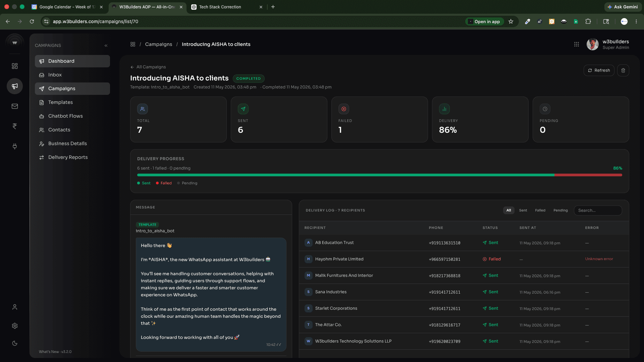Image resolution: width=644 pixels, height=362 pixels.
Task: Switch to Google Calendar browser tab
Action: (67, 7)
